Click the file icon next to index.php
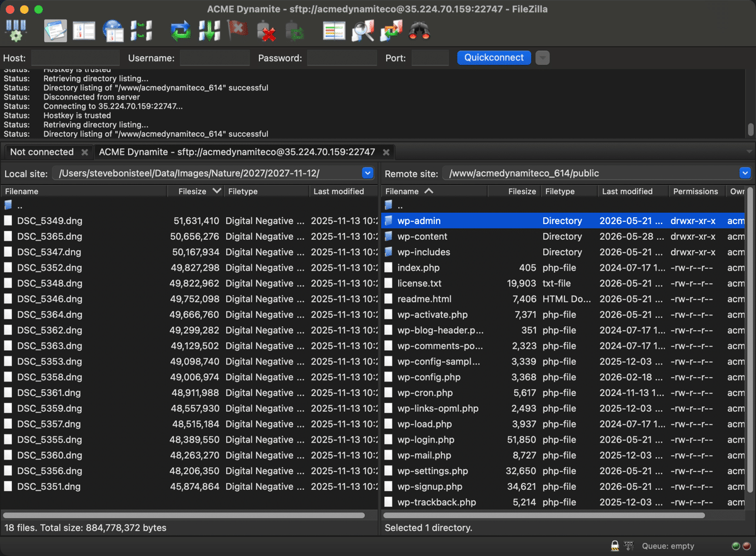The height and width of the screenshot is (556, 756). [x=388, y=268]
